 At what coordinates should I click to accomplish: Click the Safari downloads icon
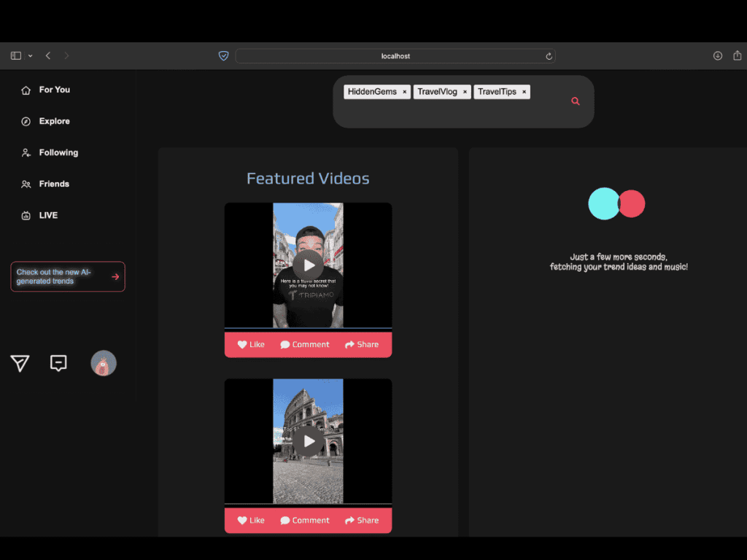point(717,56)
